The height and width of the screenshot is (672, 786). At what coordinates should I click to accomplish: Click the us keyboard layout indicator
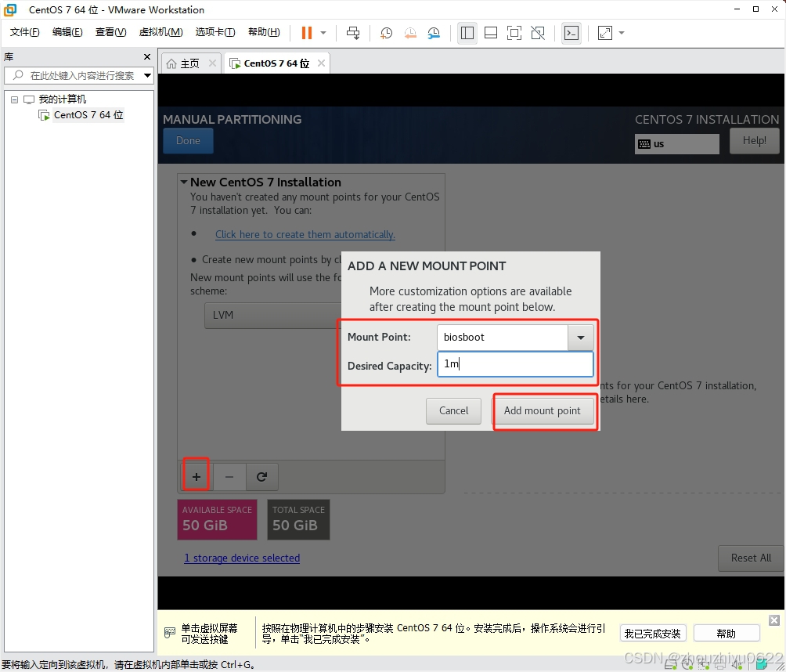[x=676, y=144]
